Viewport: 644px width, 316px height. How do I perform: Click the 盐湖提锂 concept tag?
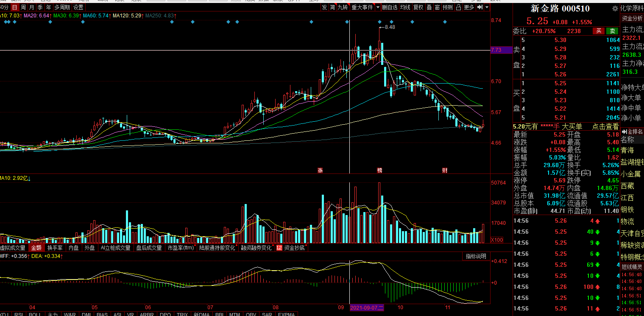click(632, 162)
